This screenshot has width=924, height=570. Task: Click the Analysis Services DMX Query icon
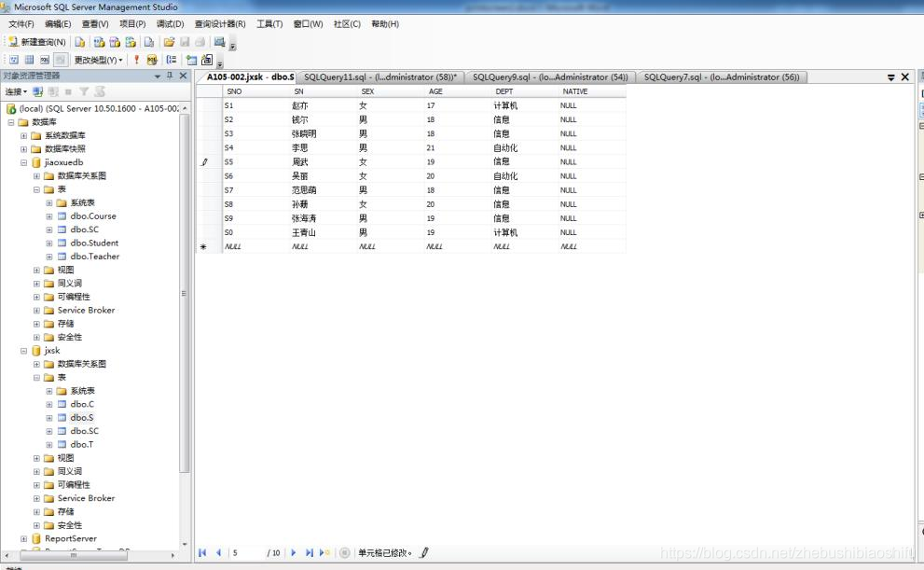tap(115, 42)
